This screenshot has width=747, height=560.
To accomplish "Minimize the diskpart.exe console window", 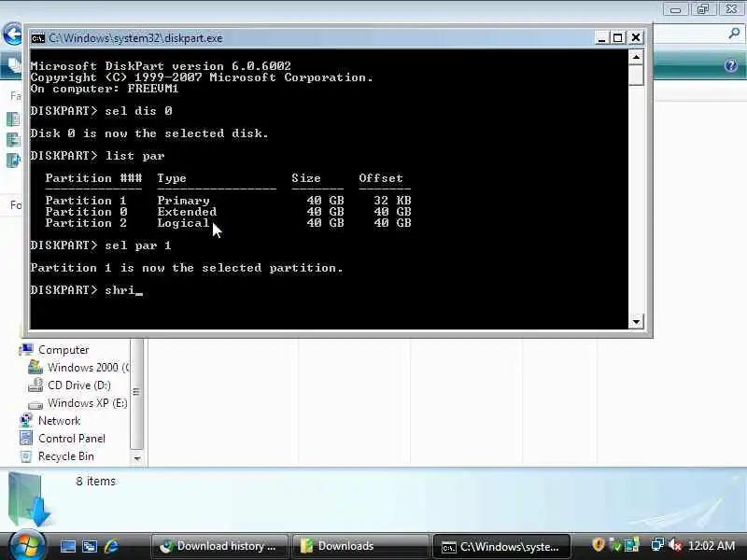I will point(601,37).
